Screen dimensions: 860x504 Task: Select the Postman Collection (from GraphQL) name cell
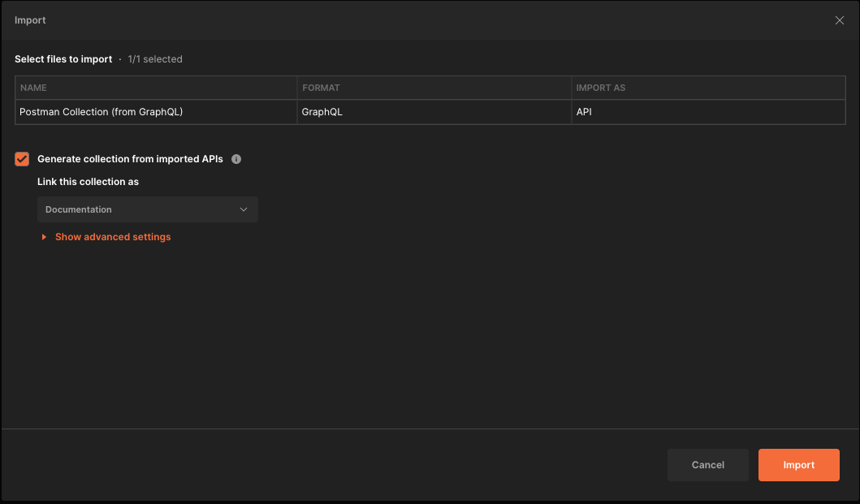[101, 112]
